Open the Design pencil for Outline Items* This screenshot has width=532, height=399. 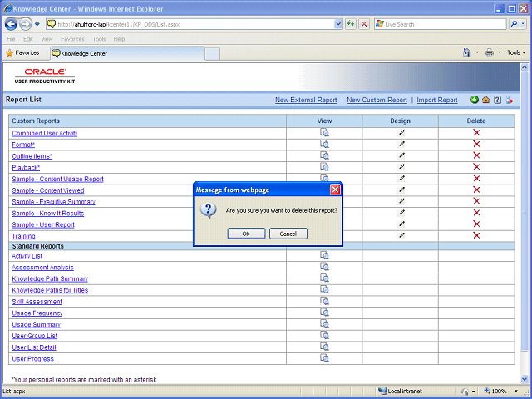tap(401, 155)
